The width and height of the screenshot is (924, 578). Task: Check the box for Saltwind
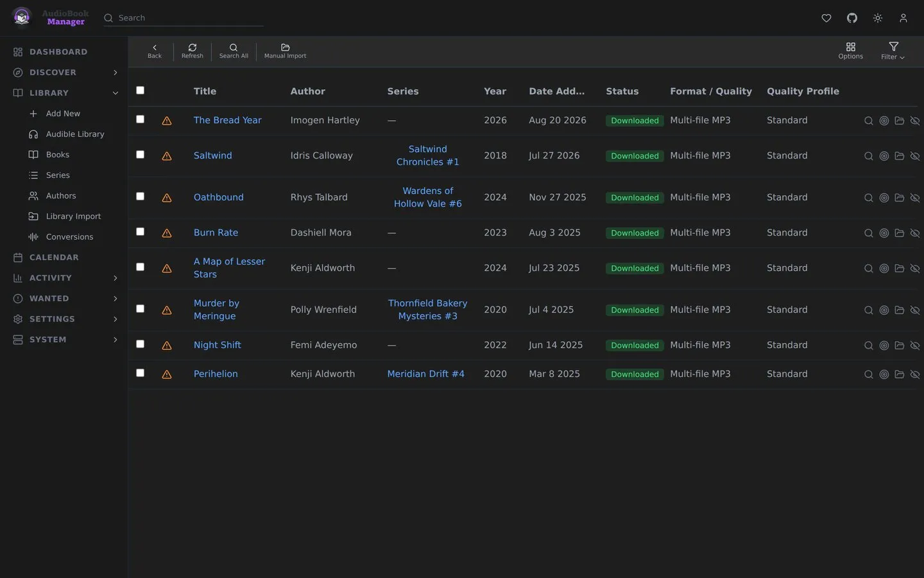tap(140, 155)
